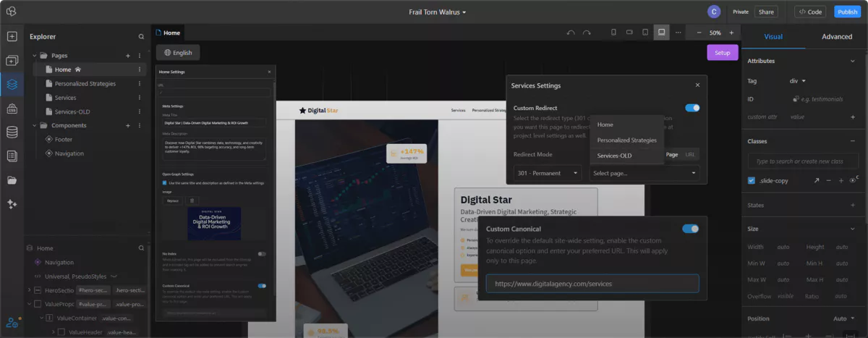
Task: Click the user avatar C in top bar
Action: pyautogui.click(x=714, y=12)
